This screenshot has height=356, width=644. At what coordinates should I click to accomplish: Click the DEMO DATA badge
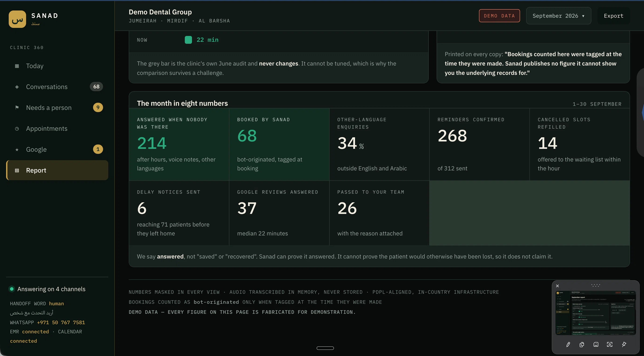[x=499, y=16]
